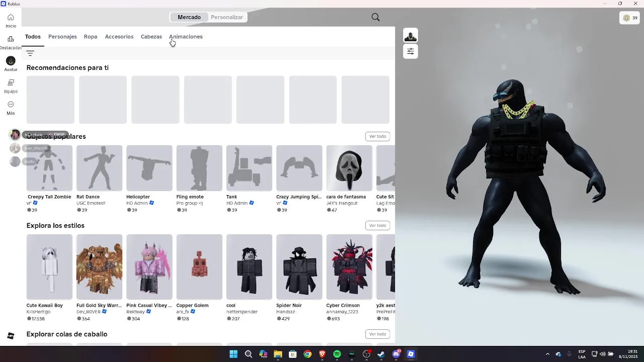
Task: Open the Personajes tab
Action: [x=62, y=37]
